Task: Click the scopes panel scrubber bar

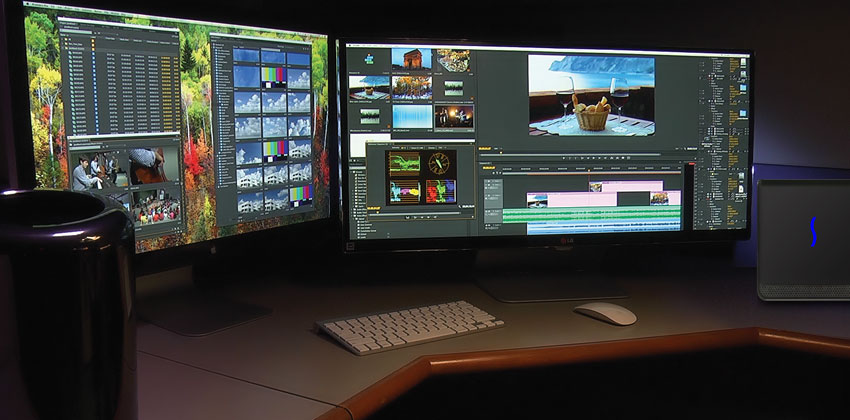Action: pyautogui.click(x=414, y=212)
